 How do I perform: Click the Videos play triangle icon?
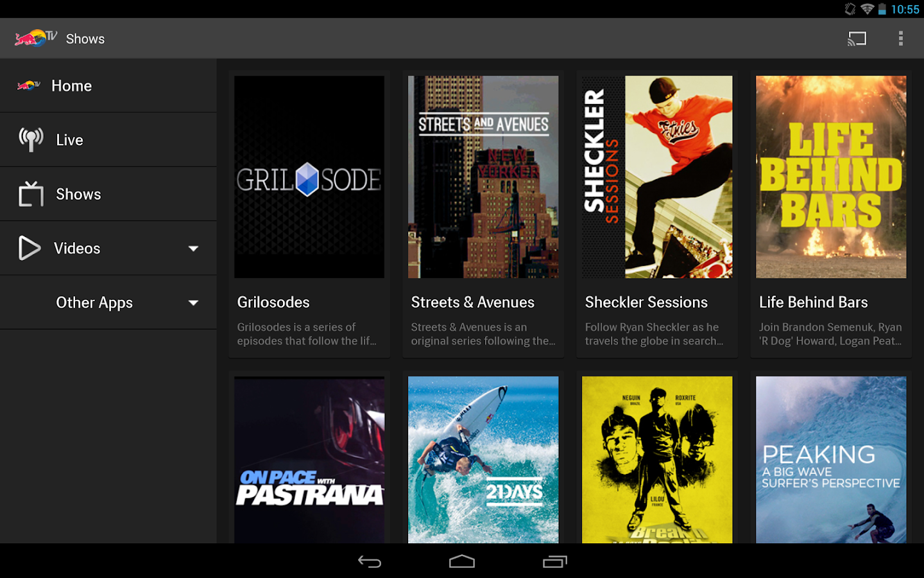coord(30,248)
